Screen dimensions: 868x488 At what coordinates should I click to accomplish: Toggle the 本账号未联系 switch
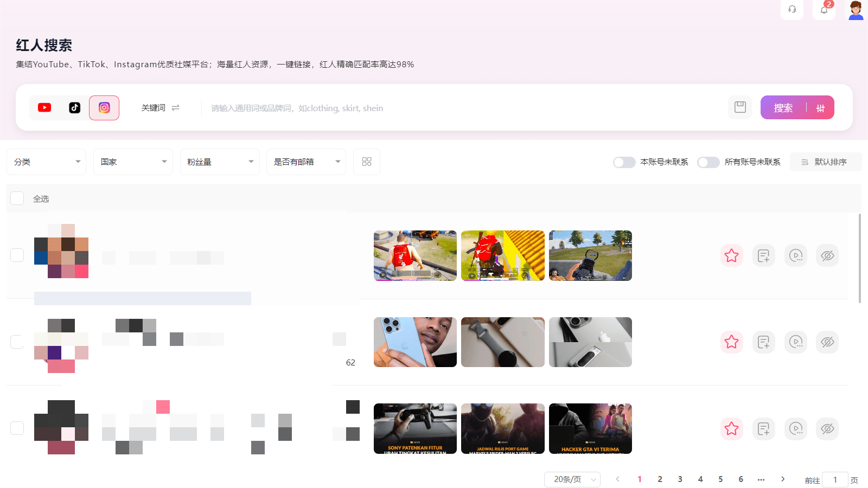point(624,162)
